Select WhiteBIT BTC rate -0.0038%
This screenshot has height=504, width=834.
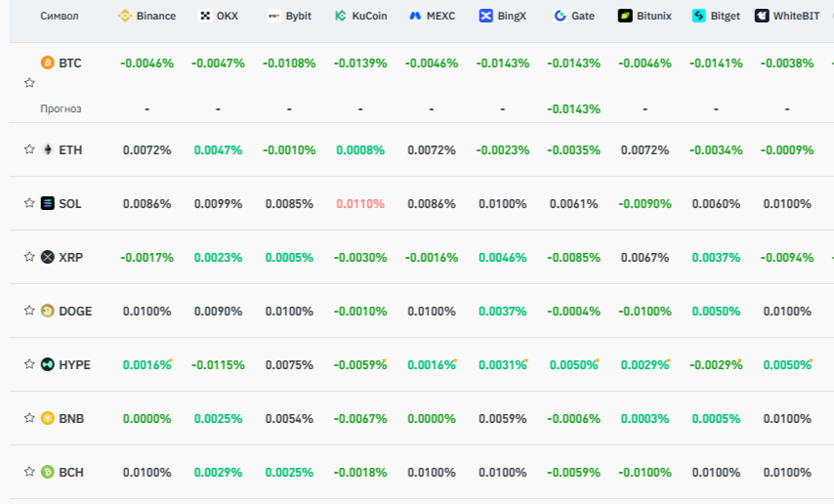(x=787, y=63)
